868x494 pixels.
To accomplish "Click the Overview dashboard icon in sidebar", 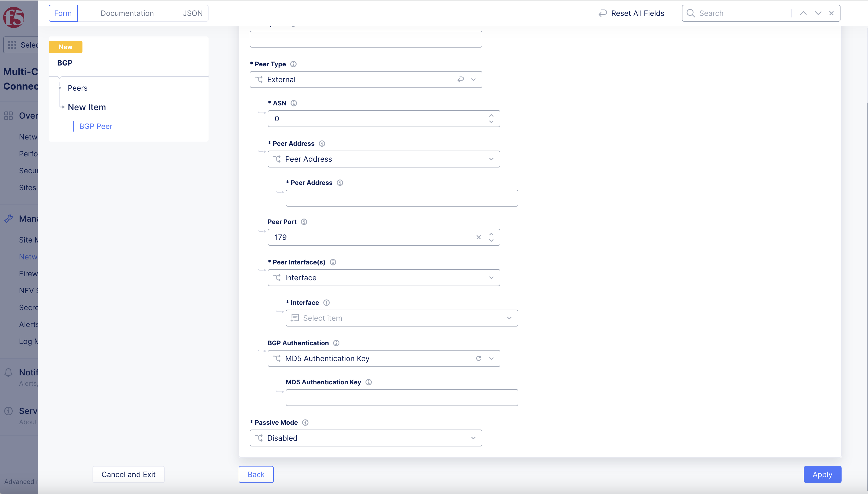I will point(8,116).
